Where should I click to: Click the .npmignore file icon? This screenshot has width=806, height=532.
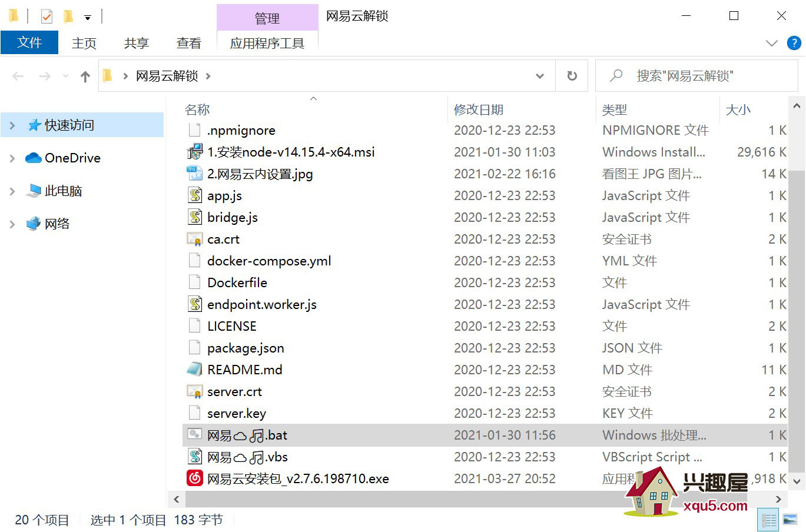(195, 130)
